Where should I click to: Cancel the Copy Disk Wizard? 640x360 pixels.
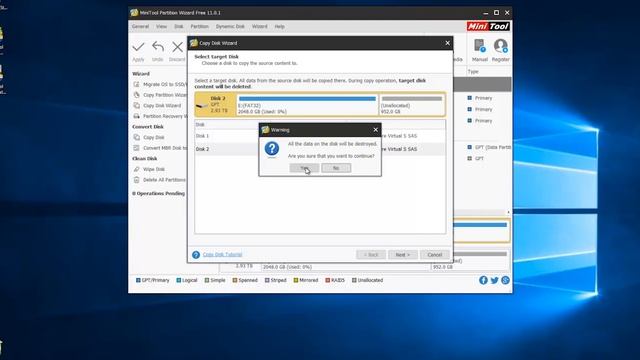[435, 255]
